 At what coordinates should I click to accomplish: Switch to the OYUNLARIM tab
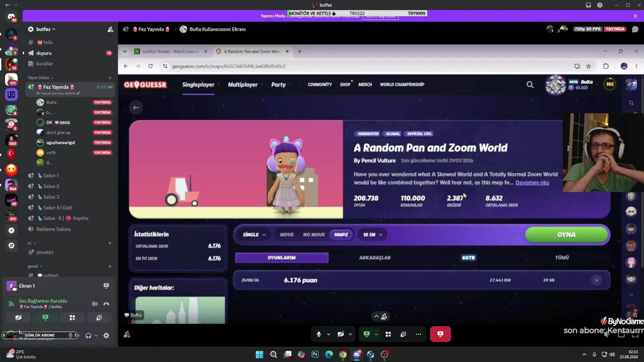click(282, 257)
